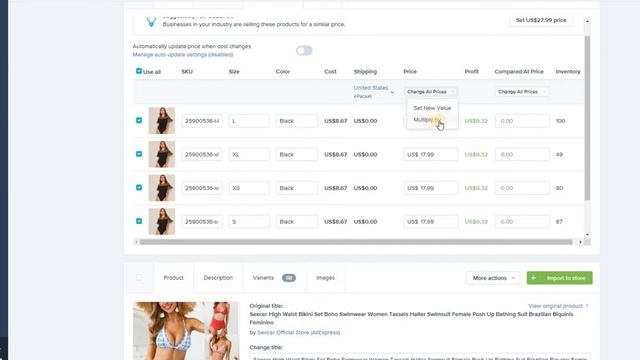Edit price field in size XL row

click(431, 154)
